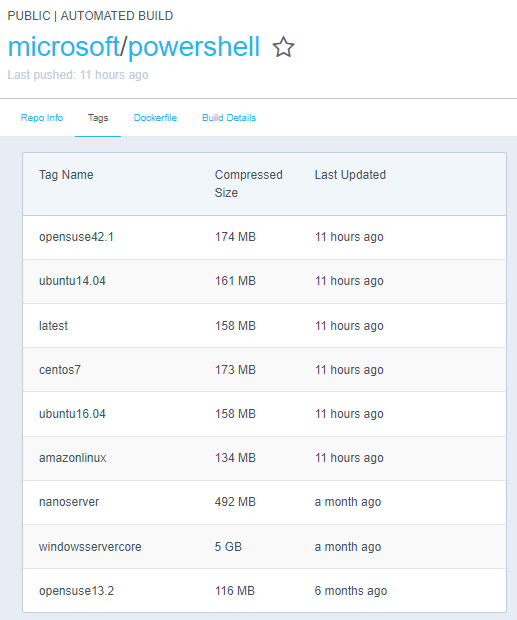517x620 pixels.
Task: Open the Dockerfile tab
Action: 155,118
